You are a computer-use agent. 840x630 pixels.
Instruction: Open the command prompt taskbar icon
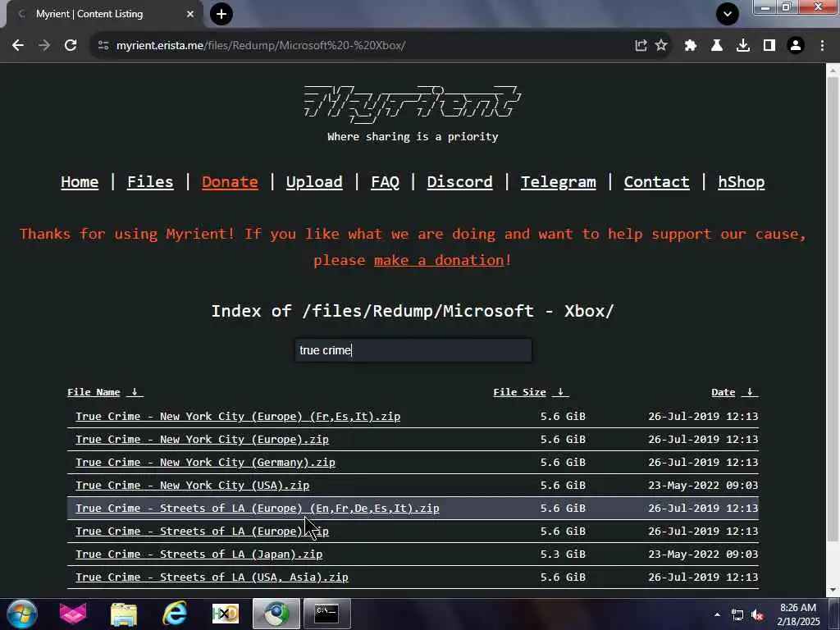tap(326, 614)
